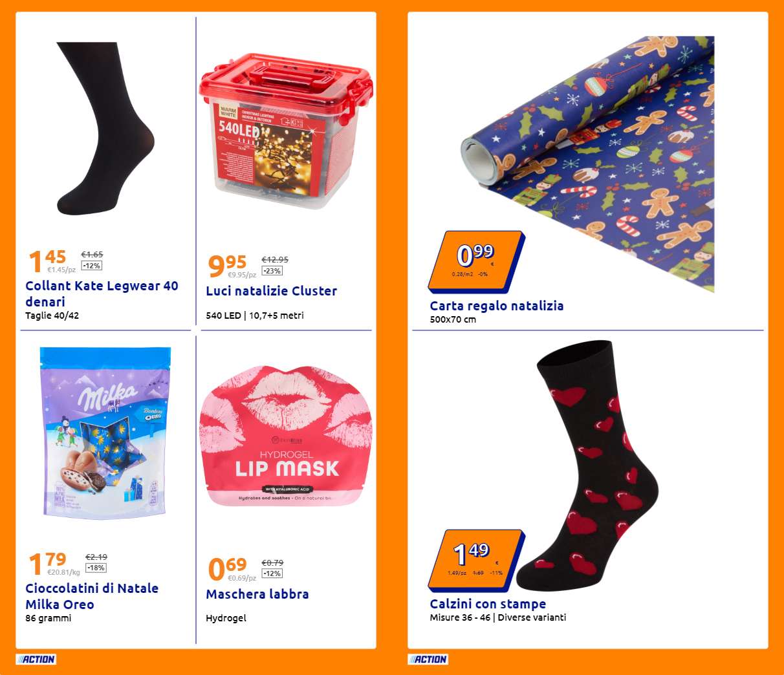Click the -23% discount badge
Screen dimensions: 784x675
coord(272,271)
